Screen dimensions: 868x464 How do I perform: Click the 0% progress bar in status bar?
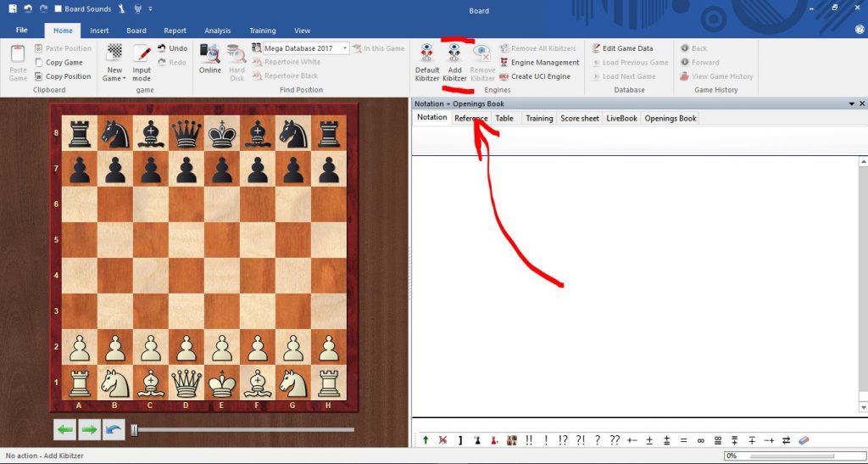(793, 456)
